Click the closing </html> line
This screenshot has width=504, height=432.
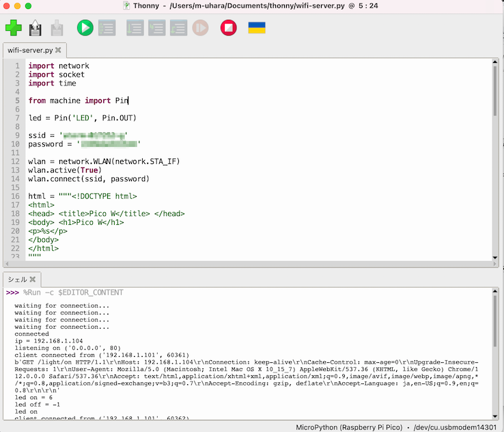tap(44, 248)
